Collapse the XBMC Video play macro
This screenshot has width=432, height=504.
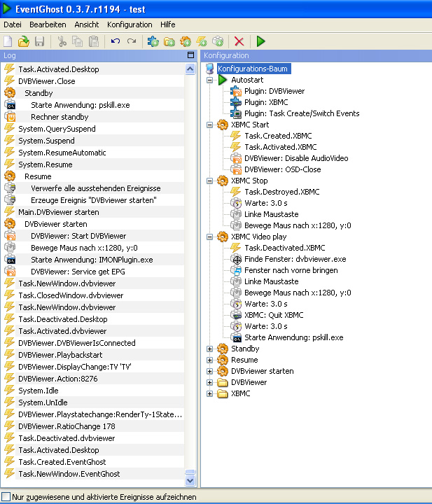210,237
